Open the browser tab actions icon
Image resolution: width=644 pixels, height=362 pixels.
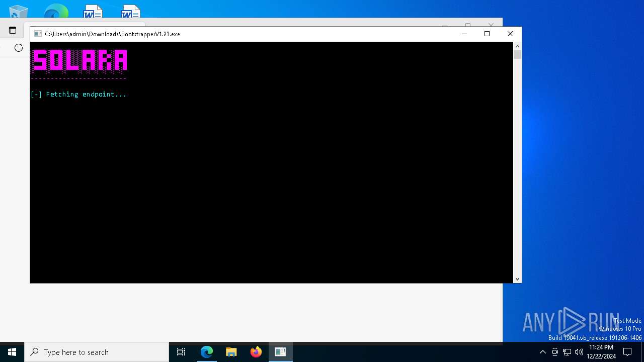[x=13, y=30]
